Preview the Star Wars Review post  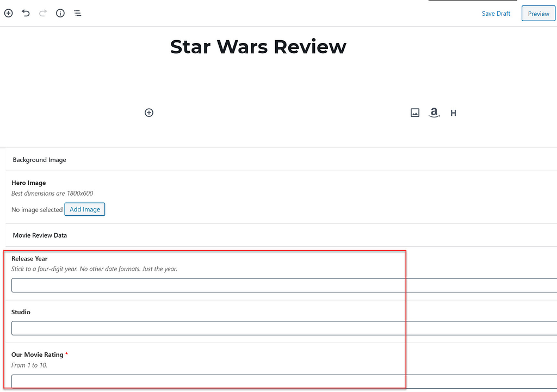coord(538,14)
